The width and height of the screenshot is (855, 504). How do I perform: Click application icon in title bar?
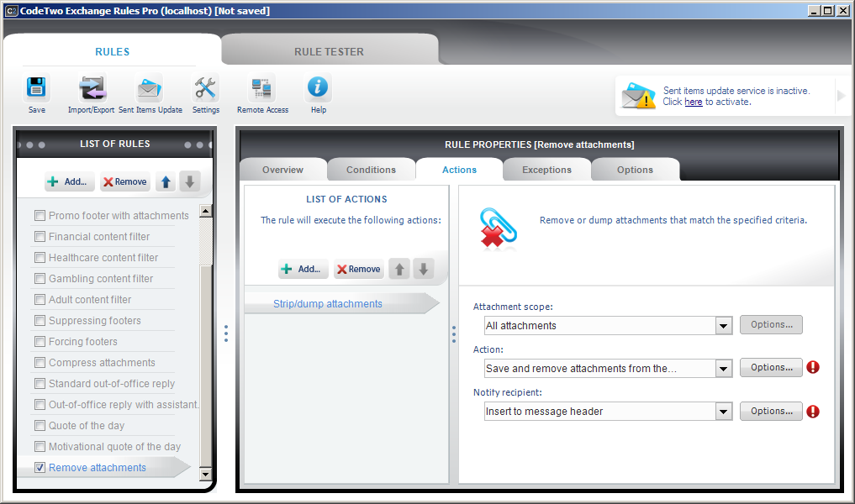11,10
